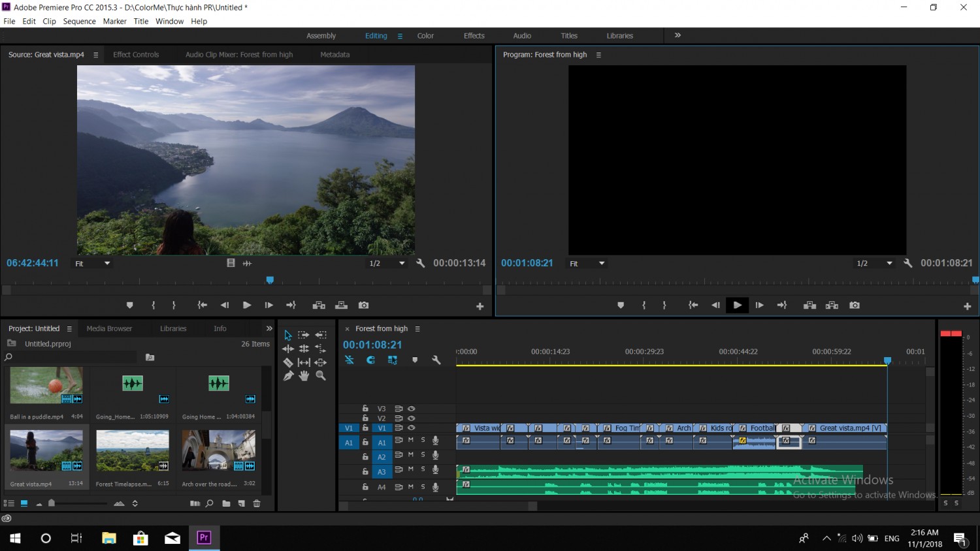Image resolution: width=980 pixels, height=551 pixels.
Task: Create a new bin in the Project panel
Action: 226,503
